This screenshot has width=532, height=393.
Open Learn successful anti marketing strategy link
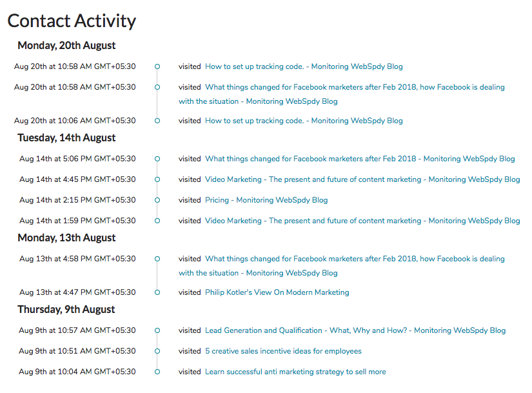point(295,372)
